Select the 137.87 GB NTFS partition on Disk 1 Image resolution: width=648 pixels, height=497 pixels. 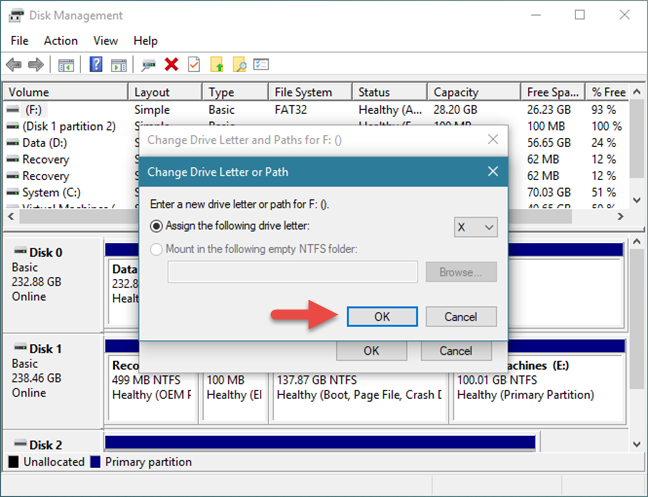coord(359,388)
